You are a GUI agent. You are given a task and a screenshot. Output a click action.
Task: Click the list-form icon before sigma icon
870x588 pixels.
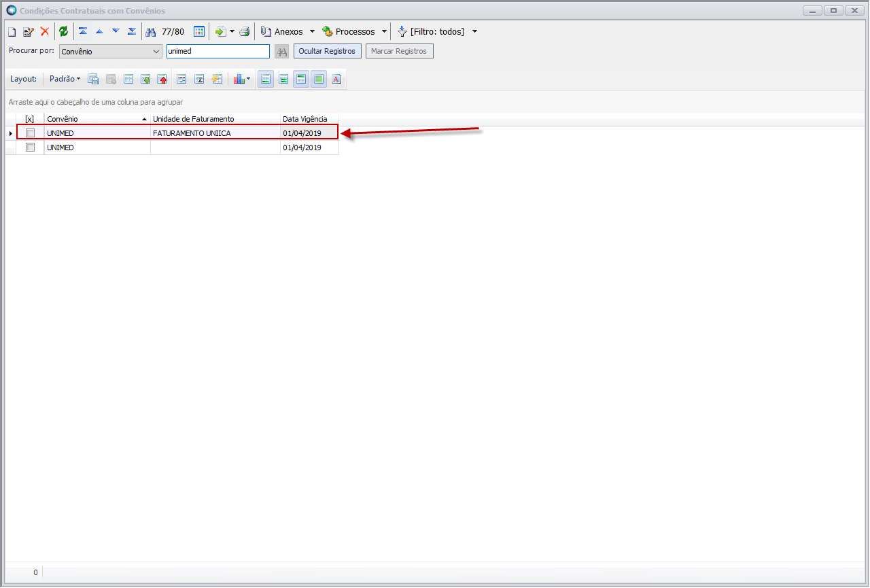182,79
